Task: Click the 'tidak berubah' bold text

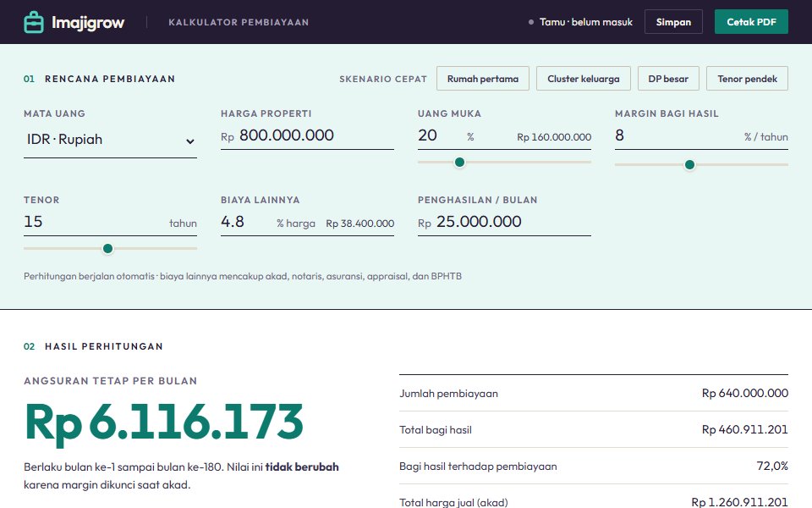Action: pos(302,467)
